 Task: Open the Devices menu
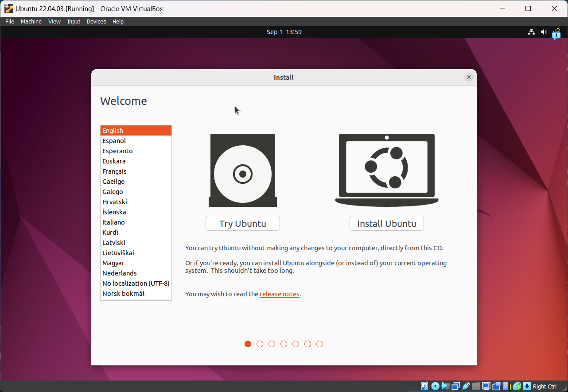coord(97,21)
